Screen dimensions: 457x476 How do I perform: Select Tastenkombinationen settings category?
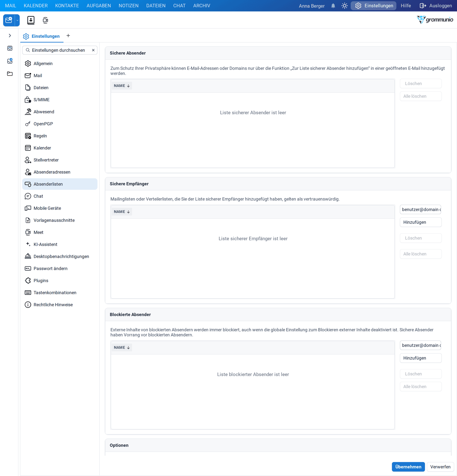pos(60,293)
